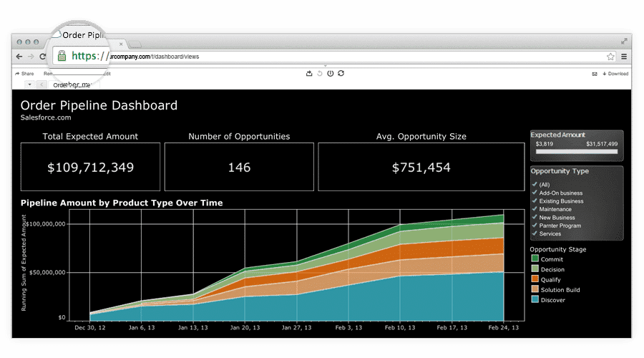
Task: Toggle the Maintenance checkbox
Action: [535, 209]
